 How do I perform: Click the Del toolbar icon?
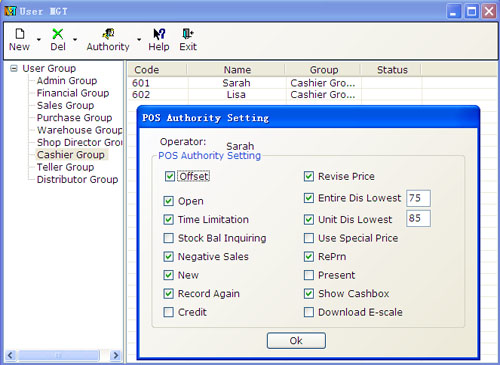pyautogui.click(x=58, y=34)
